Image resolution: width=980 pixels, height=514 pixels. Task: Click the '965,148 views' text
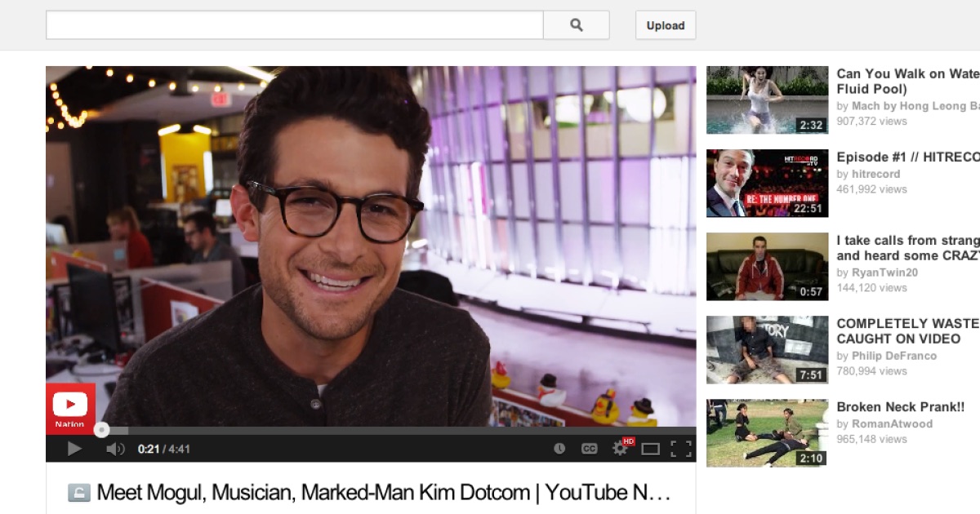pyautogui.click(x=871, y=439)
